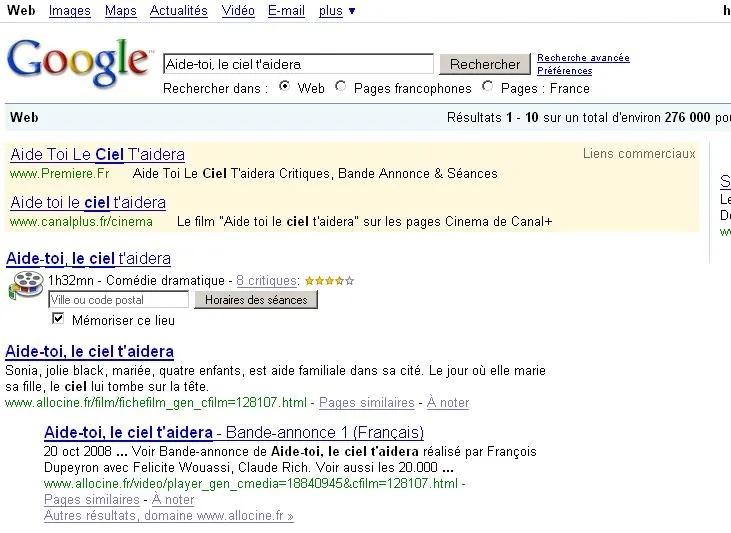This screenshot has height=533, width=731.
Task: Click the Liens commerciaux label
Action: coord(639,153)
